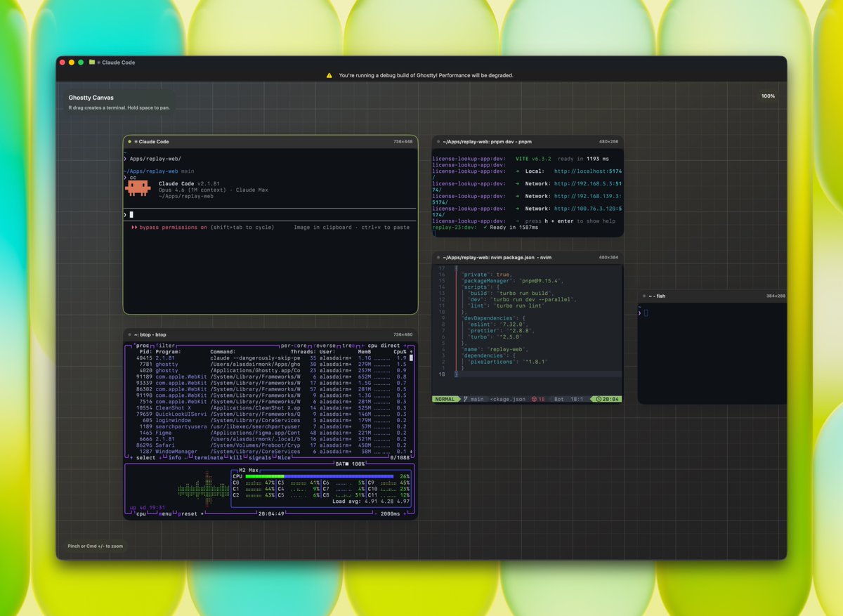Viewport: 843px width, 616px height.
Task: Click the red diagnostics icon beside 18 in nvim
Action: 534,399
